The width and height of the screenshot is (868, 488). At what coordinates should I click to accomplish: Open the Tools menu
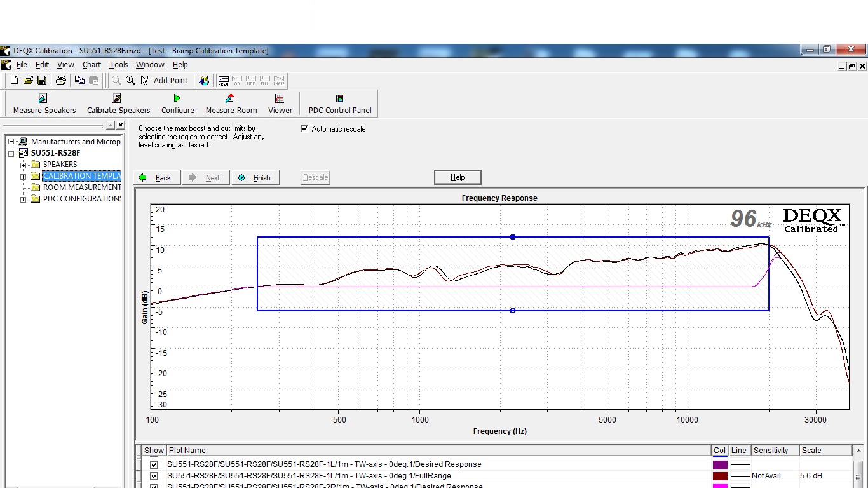[118, 65]
